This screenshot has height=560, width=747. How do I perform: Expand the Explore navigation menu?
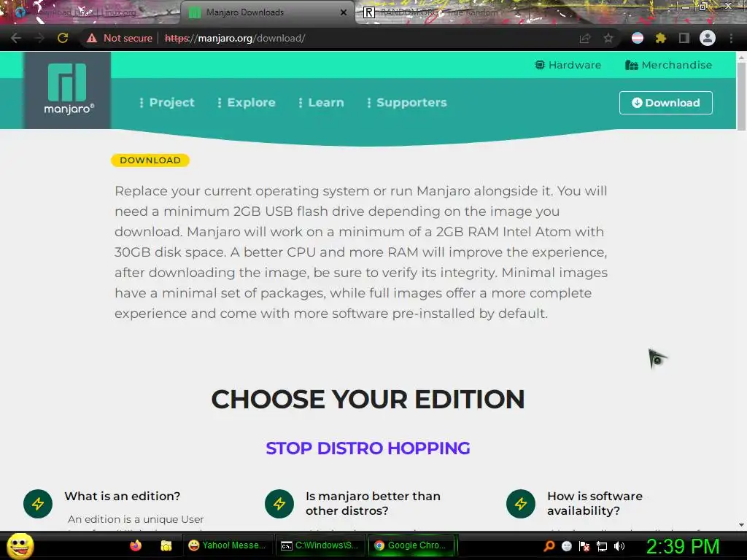247,102
